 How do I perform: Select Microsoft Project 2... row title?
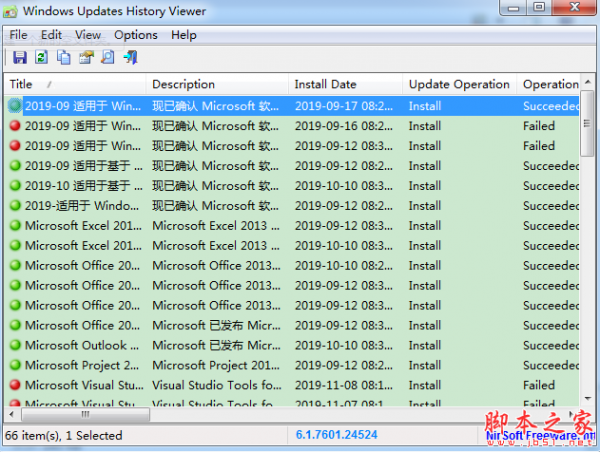[82, 365]
